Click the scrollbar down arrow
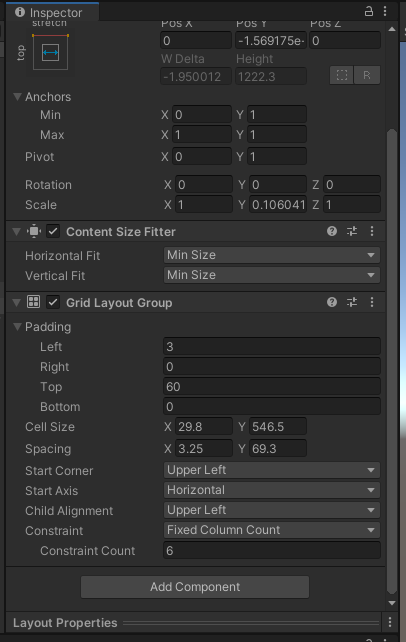This screenshot has width=406, height=642. [392, 603]
